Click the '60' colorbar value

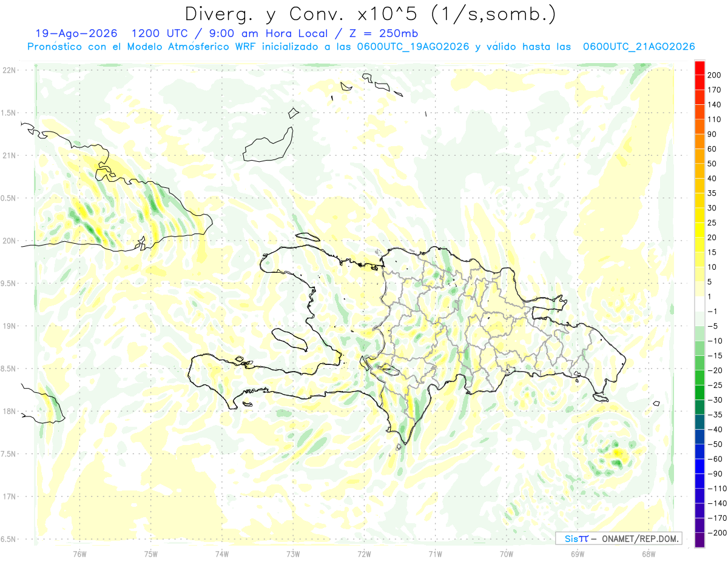pyautogui.click(x=712, y=149)
